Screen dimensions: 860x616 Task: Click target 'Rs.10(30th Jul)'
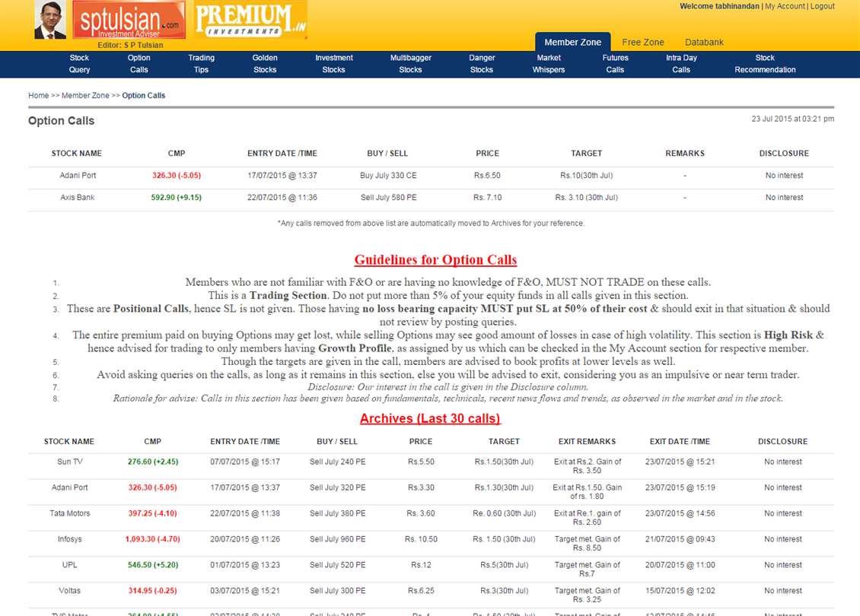tap(586, 176)
